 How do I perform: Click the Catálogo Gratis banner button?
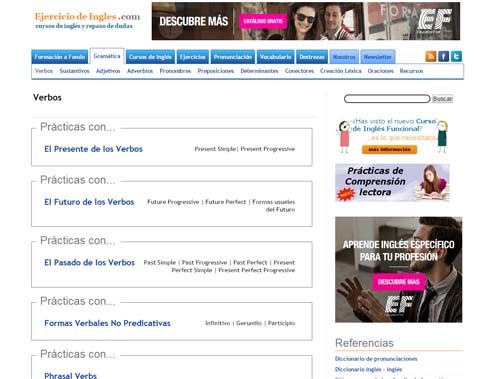263,21
